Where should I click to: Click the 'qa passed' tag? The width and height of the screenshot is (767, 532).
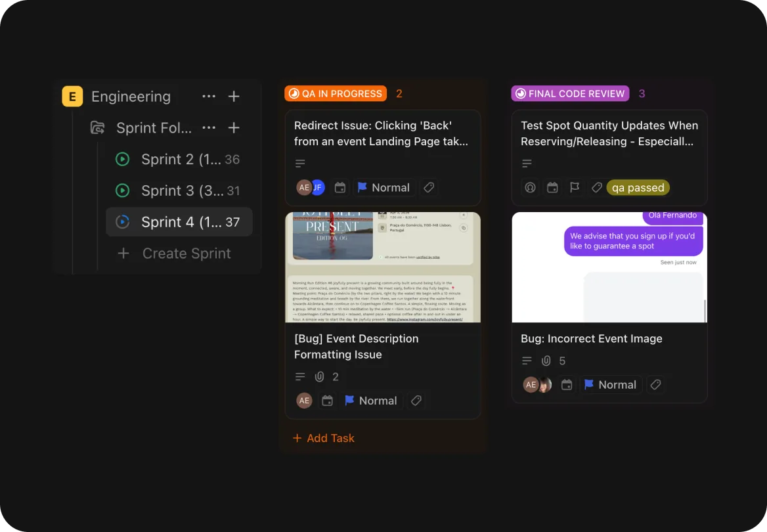point(638,187)
